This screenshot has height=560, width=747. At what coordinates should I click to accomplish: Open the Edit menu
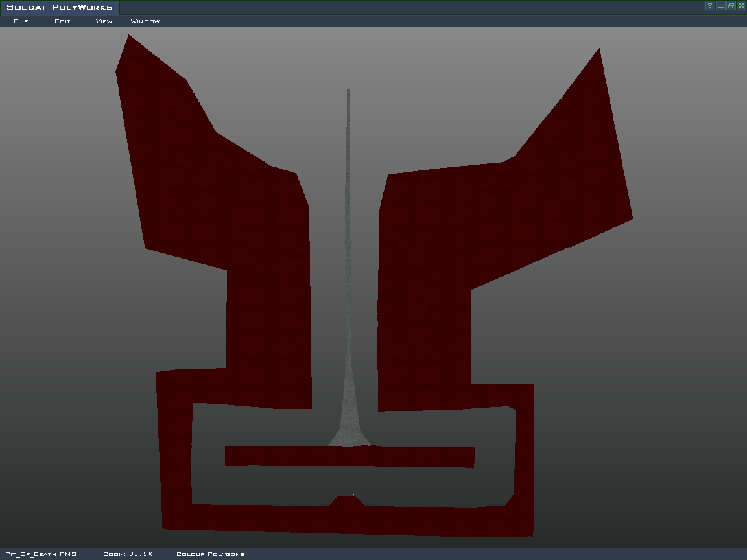62,21
